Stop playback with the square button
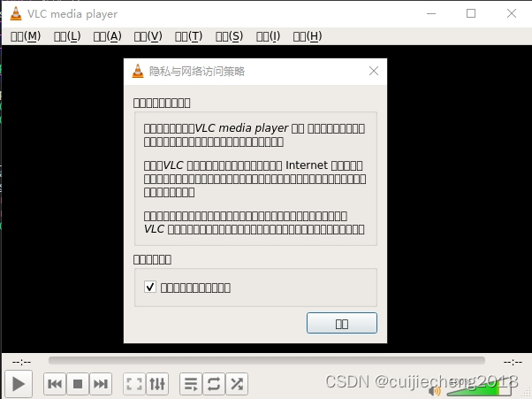 (x=78, y=384)
